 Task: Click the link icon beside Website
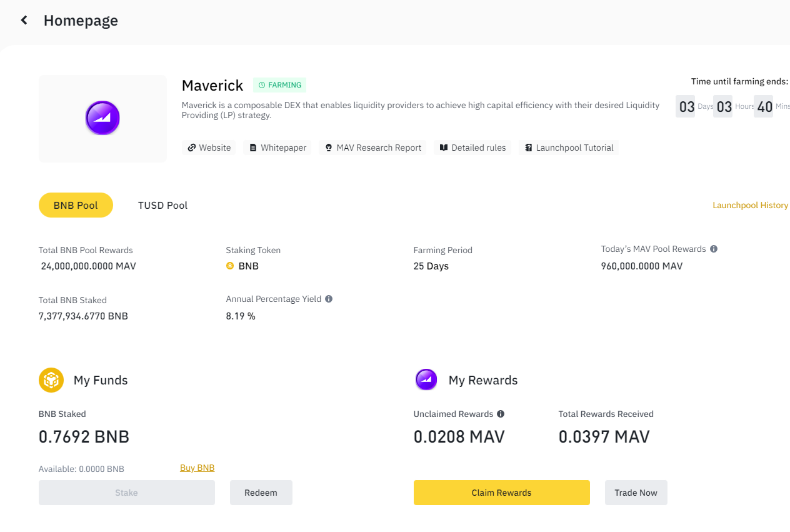[192, 148]
